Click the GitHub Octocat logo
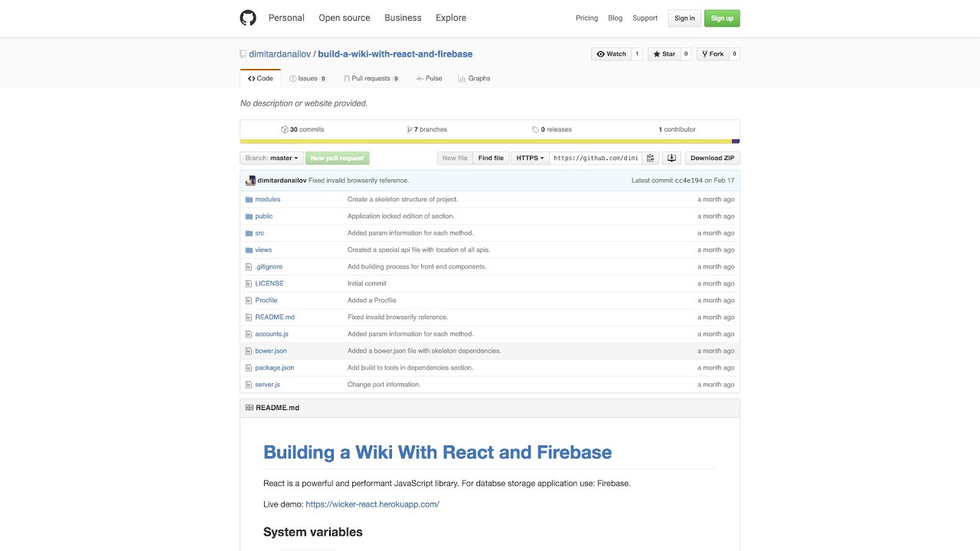980x551 pixels. [x=248, y=18]
